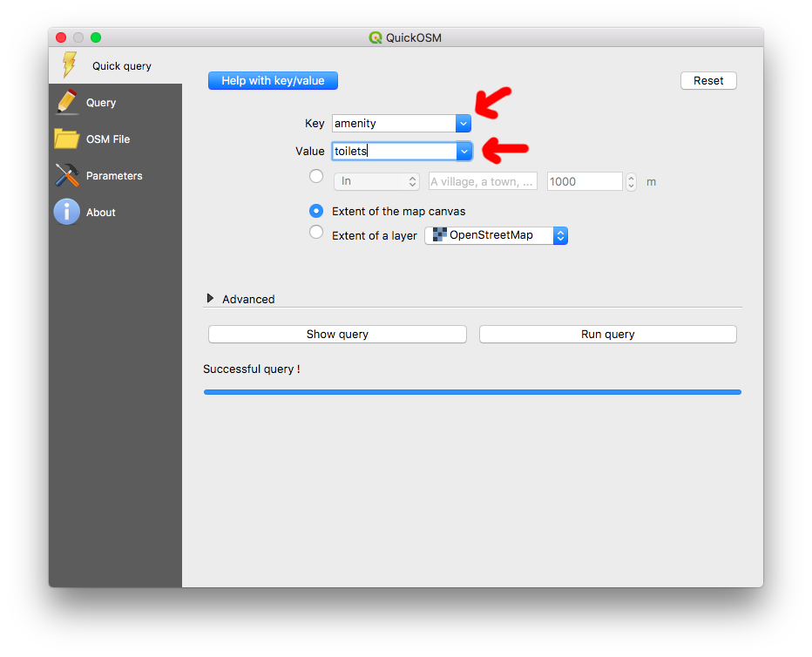Click the Query pencil icon
This screenshot has height=657, width=812.
point(67,102)
